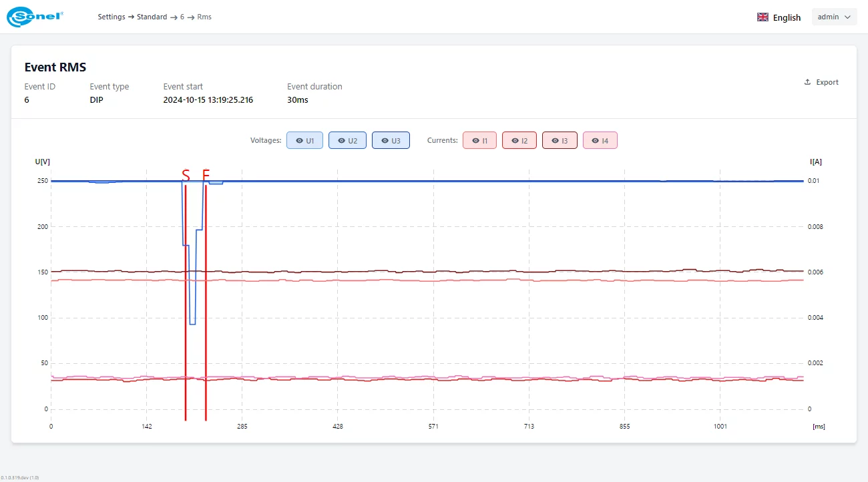Hide the I1 current trace

[479, 140]
